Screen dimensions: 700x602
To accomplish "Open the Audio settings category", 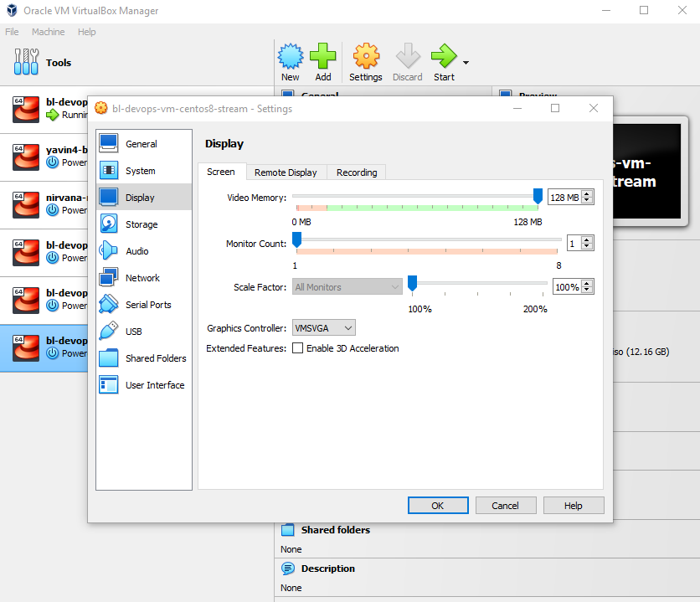I will (144, 251).
